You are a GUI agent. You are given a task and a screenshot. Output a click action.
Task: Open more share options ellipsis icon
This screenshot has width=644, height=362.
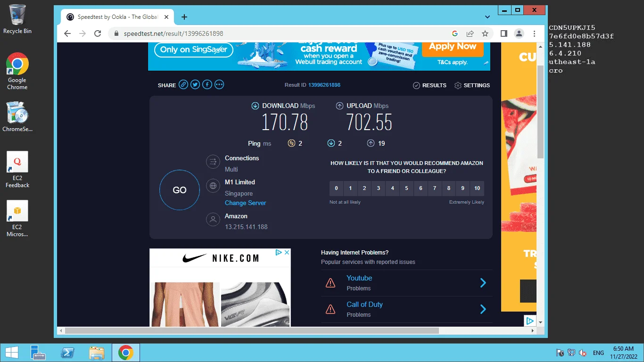pyautogui.click(x=219, y=85)
